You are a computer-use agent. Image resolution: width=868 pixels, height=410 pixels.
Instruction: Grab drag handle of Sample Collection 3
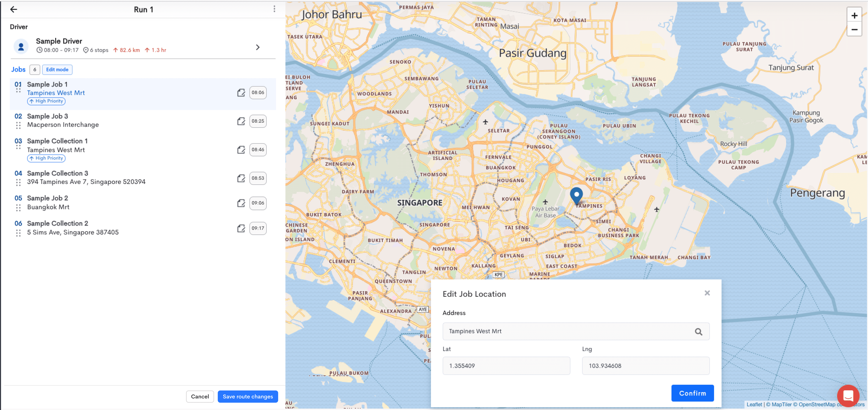pos(18,182)
